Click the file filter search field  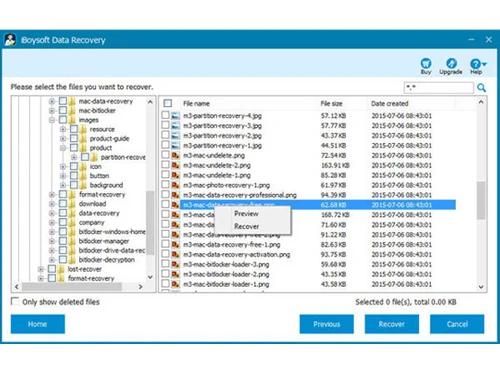[x=439, y=88]
